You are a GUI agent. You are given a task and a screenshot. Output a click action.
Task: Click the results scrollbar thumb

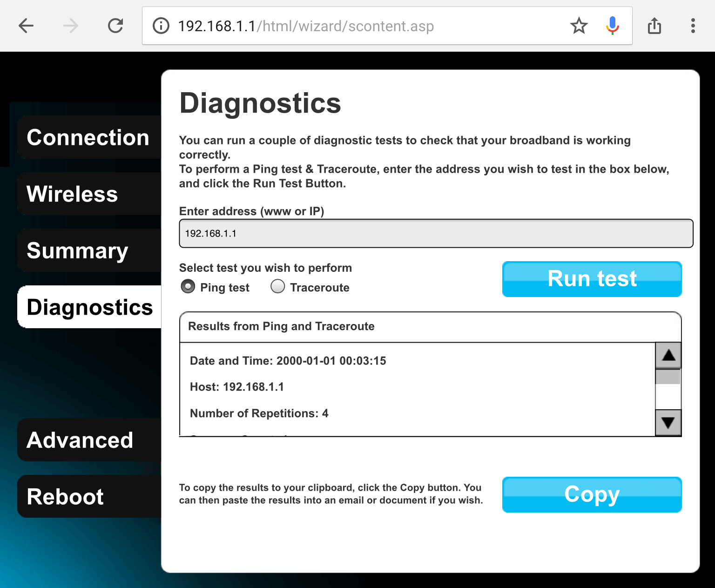(668, 377)
